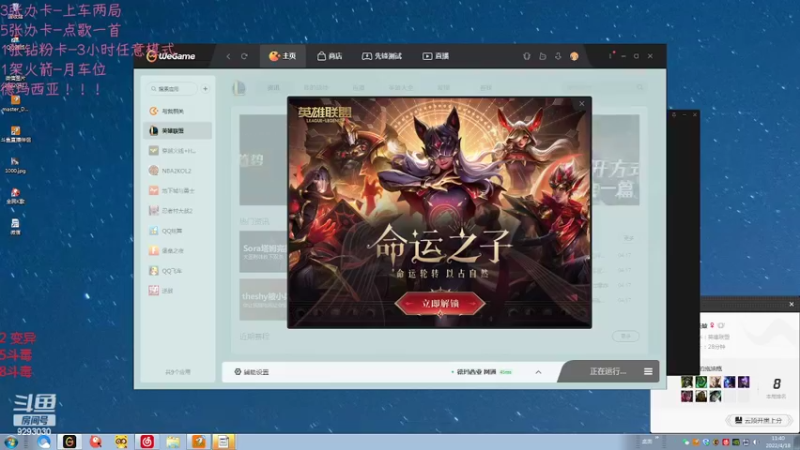Click the first champion avatar in second row
Screen dimensions: 800x450
[687, 396]
